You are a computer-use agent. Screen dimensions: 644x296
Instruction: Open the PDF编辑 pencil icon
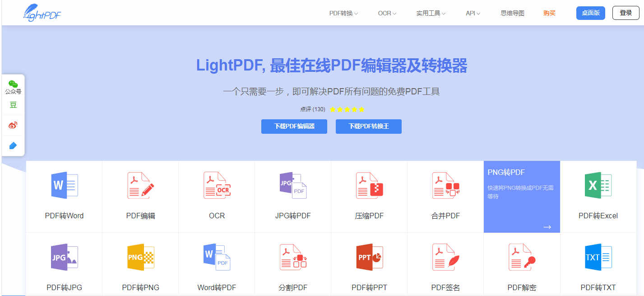[x=140, y=185]
